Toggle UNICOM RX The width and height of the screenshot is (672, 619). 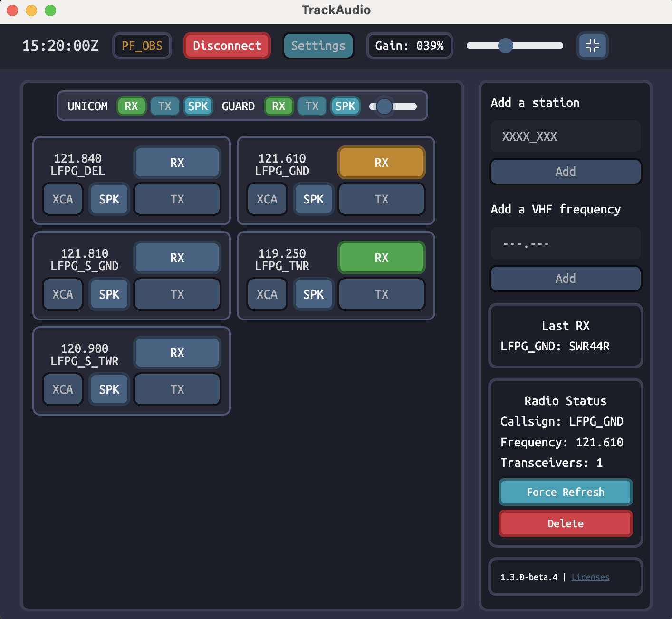click(x=132, y=106)
